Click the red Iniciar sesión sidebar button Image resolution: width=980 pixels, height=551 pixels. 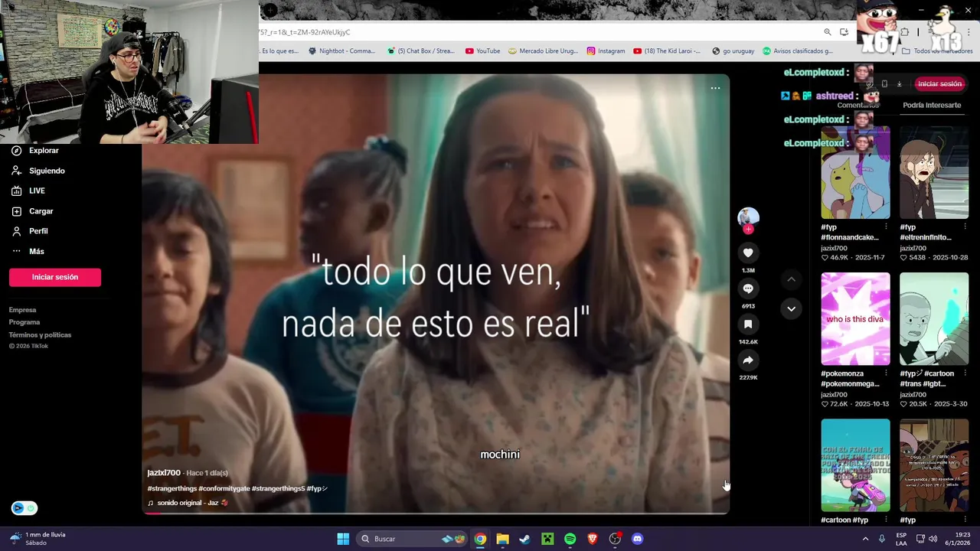[55, 277]
